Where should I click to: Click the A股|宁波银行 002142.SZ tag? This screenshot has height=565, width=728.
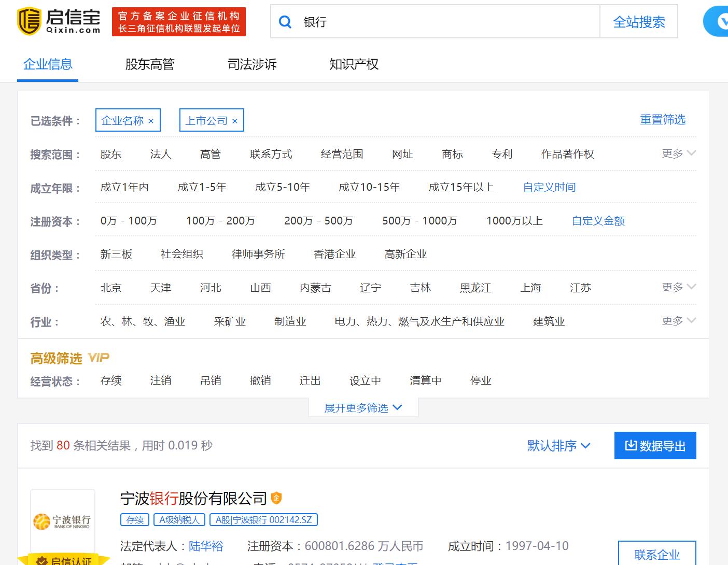(x=264, y=520)
